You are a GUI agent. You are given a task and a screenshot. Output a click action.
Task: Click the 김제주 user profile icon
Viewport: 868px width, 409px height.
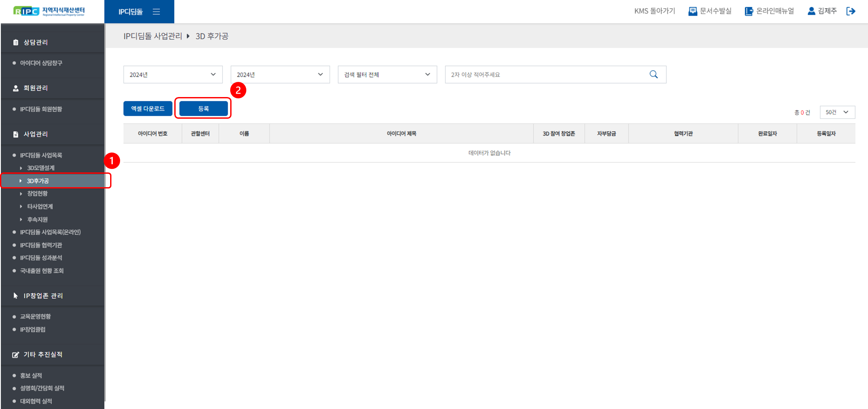point(811,11)
